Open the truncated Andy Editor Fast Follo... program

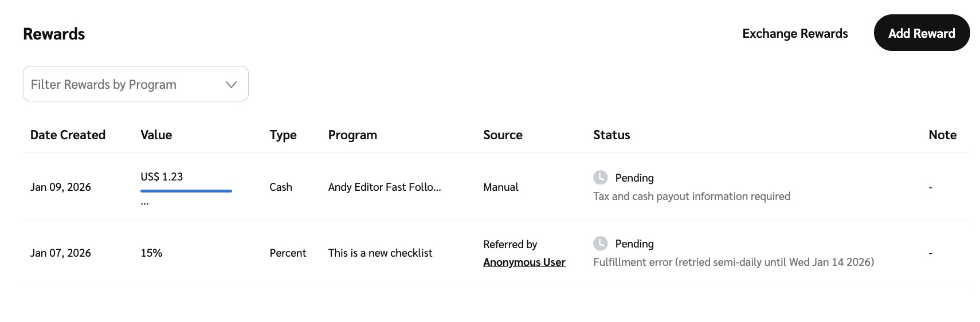click(385, 187)
